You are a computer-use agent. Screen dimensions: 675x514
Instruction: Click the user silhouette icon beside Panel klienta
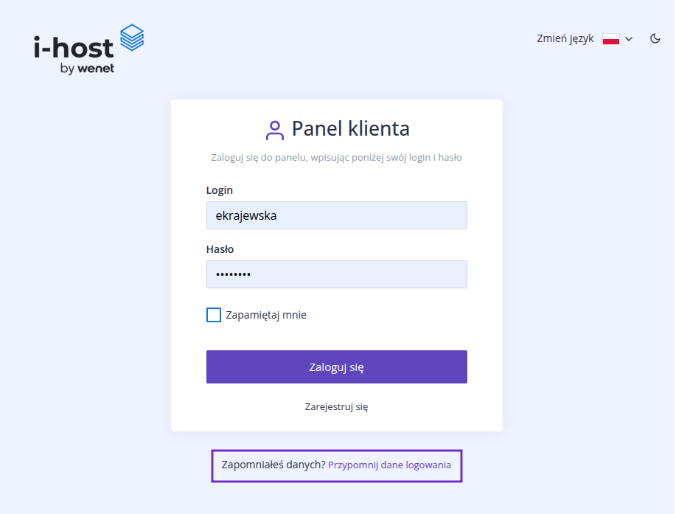coord(274,130)
